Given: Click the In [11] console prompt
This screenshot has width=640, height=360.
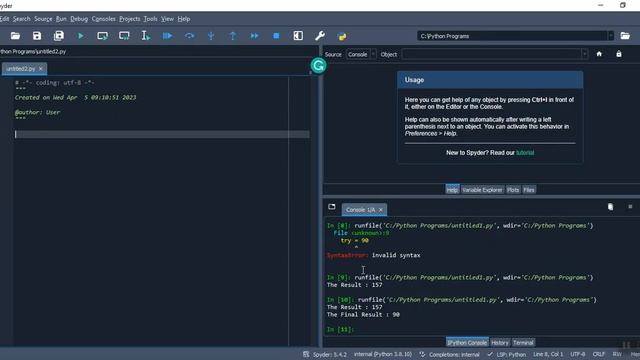Looking at the screenshot, I should [340, 329].
